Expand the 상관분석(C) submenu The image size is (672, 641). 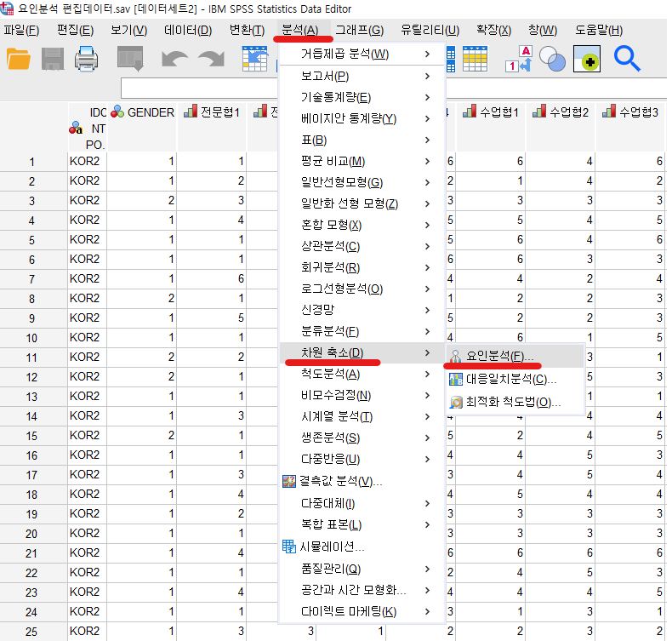click(x=362, y=246)
